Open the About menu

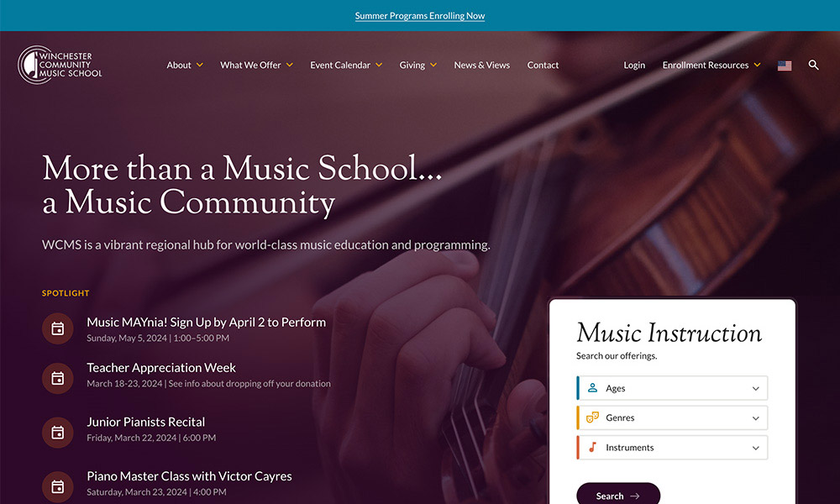(x=185, y=66)
